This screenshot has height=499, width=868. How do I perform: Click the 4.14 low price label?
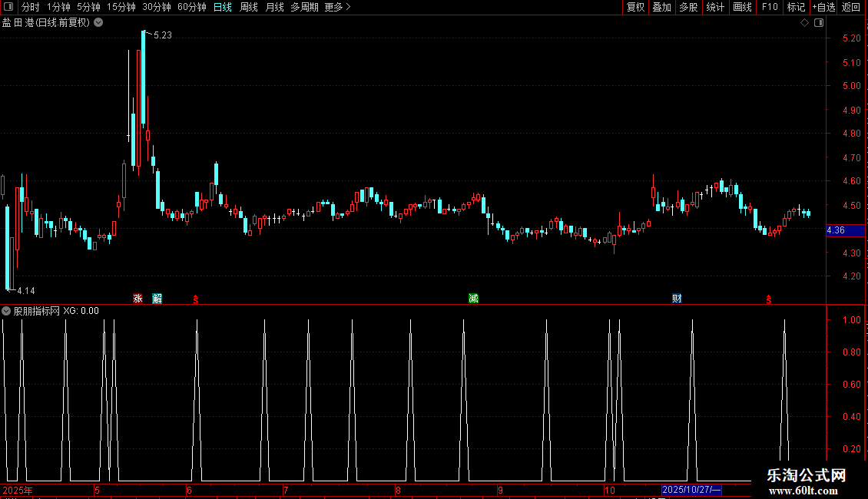[26, 291]
